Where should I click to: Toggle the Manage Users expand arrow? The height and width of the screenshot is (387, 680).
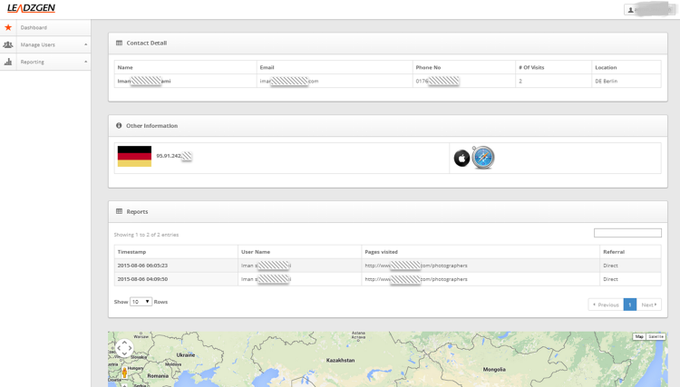pos(85,45)
